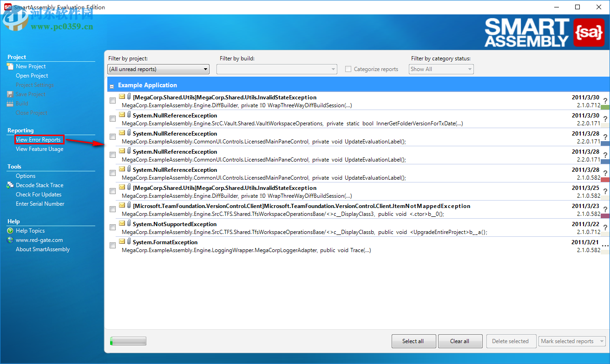Select the New Project icon
610x364 pixels.
pyautogui.click(x=10, y=66)
